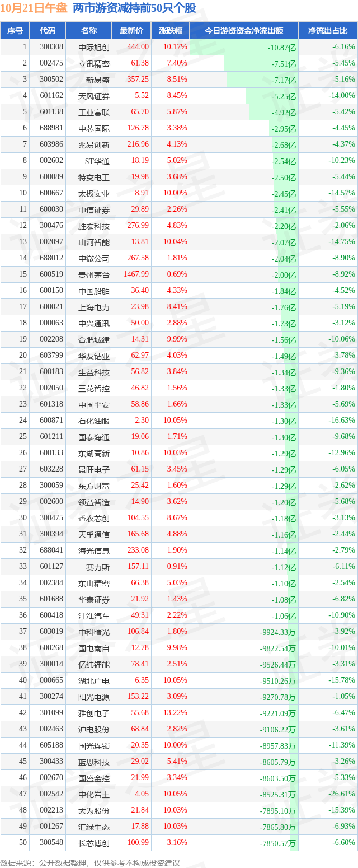Click change 13.22% for 雅创电子

(x=175, y=713)
